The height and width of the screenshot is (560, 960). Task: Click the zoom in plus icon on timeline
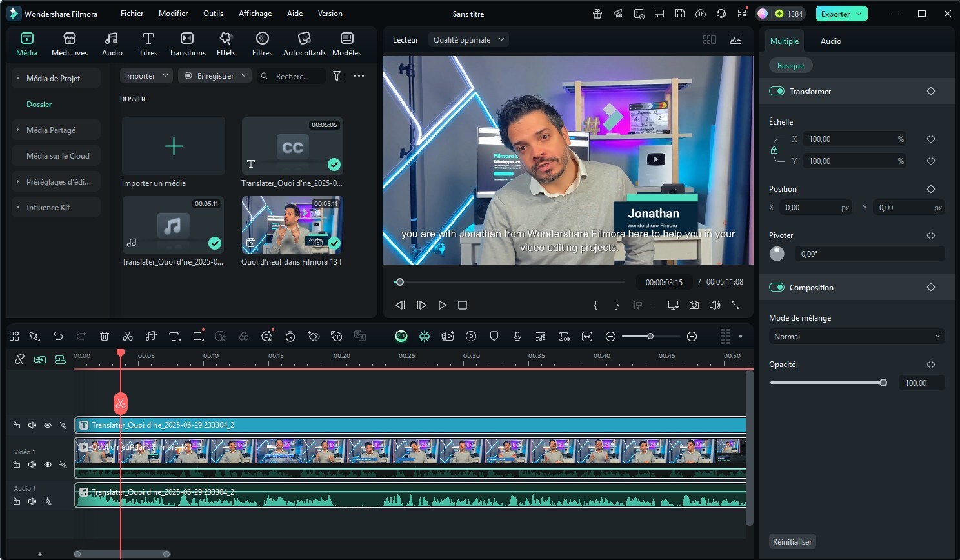pyautogui.click(x=692, y=336)
